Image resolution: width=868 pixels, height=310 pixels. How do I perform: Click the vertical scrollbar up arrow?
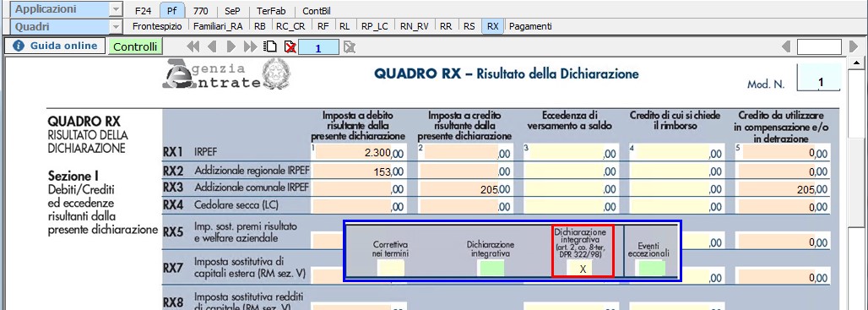(x=856, y=63)
